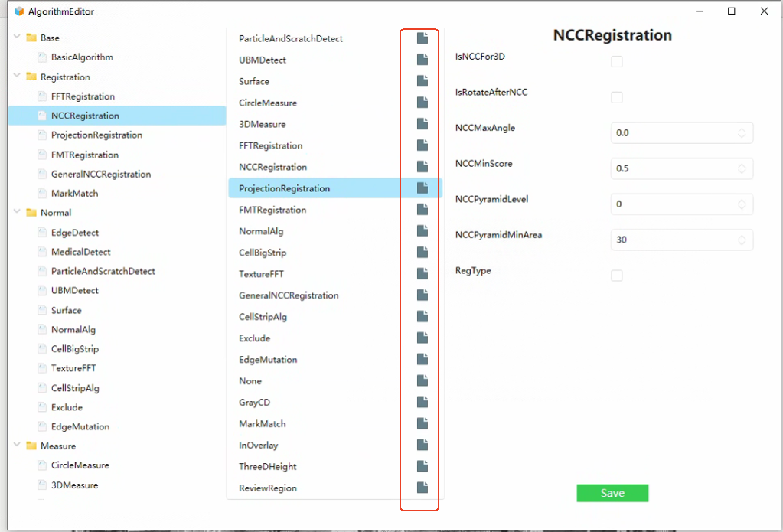
Task: Save the NCCRegistration settings
Action: [x=612, y=493]
